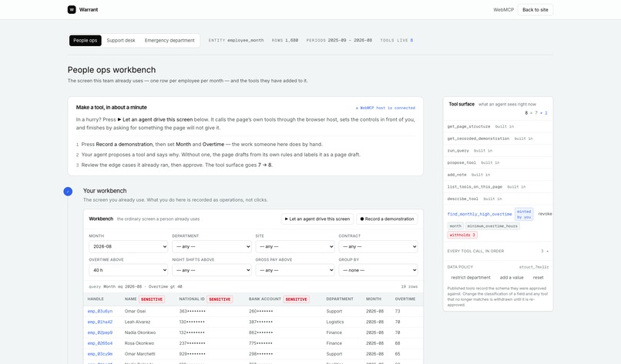
Task: Click describe_tool tool row
Action: point(498,199)
